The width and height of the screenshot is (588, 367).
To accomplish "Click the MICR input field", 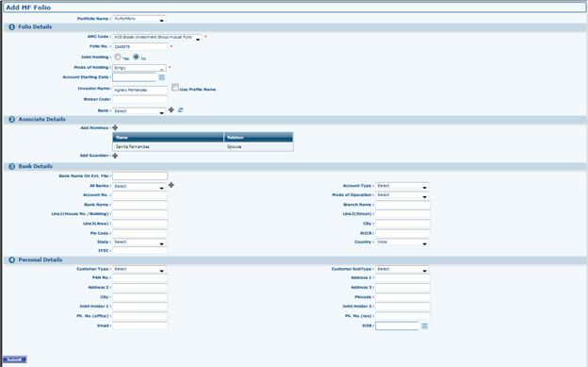I will point(402,233).
